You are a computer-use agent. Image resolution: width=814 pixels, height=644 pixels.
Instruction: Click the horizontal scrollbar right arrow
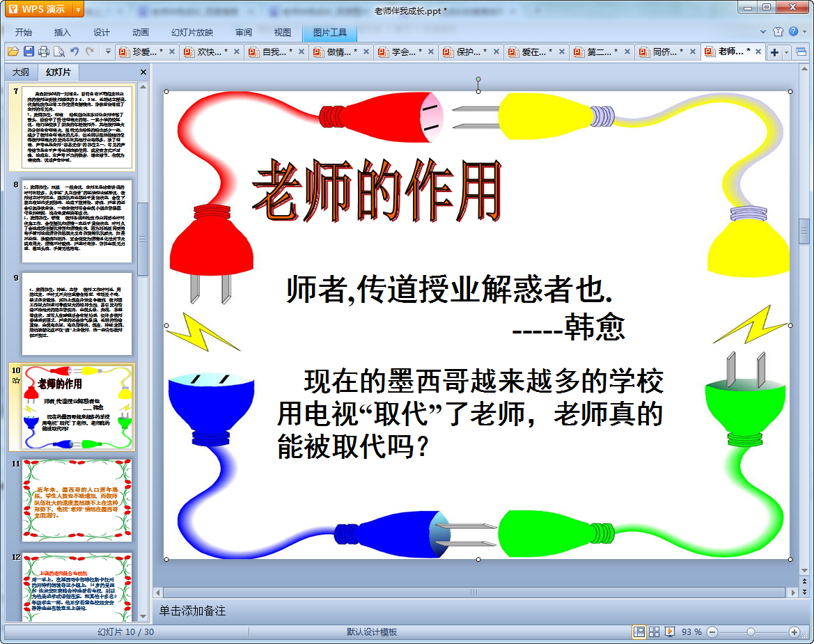click(792, 592)
